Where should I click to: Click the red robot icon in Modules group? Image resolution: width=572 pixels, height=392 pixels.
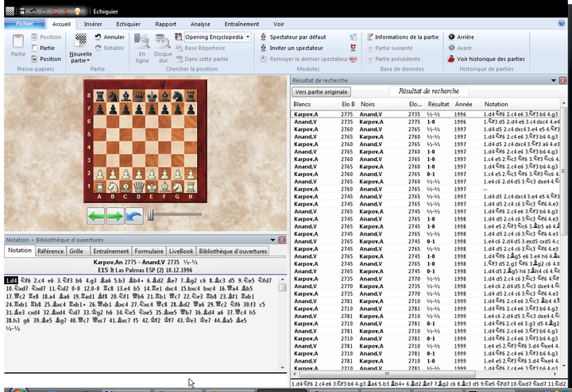tap(353, 48)
